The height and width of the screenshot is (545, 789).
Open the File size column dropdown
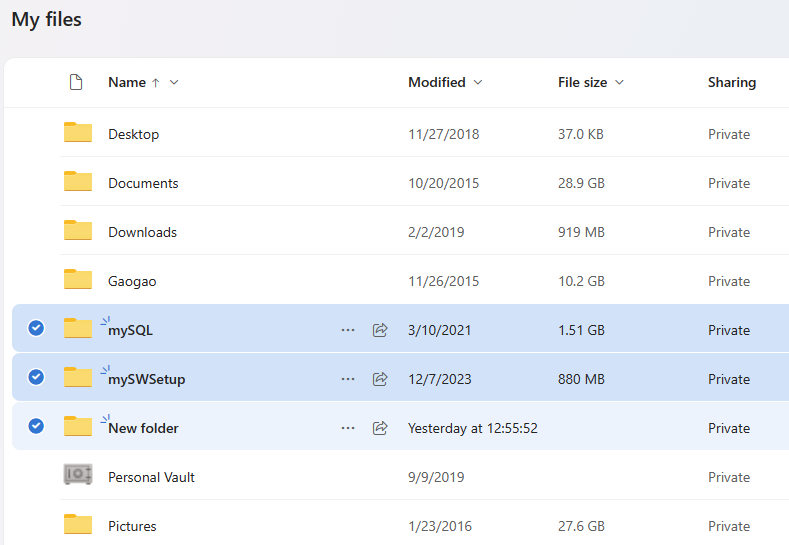pyautogui.click(x=619, y=83)
